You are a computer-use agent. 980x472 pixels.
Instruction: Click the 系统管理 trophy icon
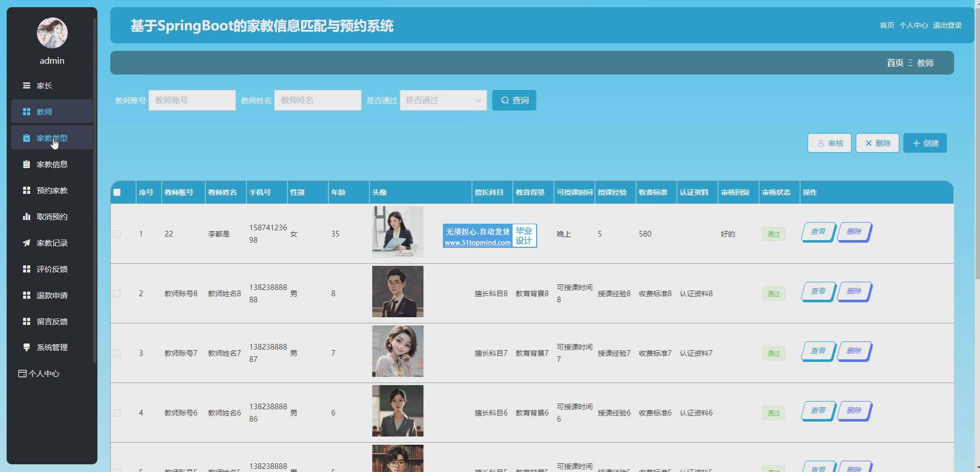tap(26, 347)
